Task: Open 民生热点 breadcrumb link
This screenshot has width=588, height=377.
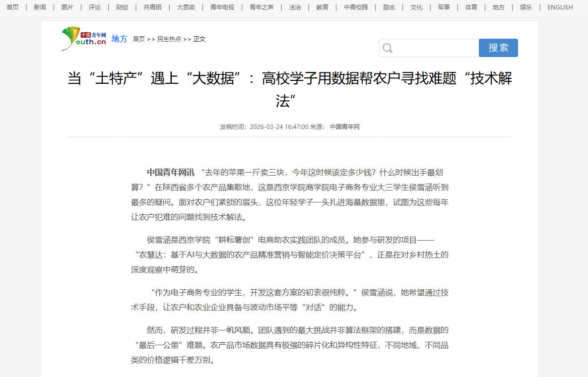Action: pos(169,39)
